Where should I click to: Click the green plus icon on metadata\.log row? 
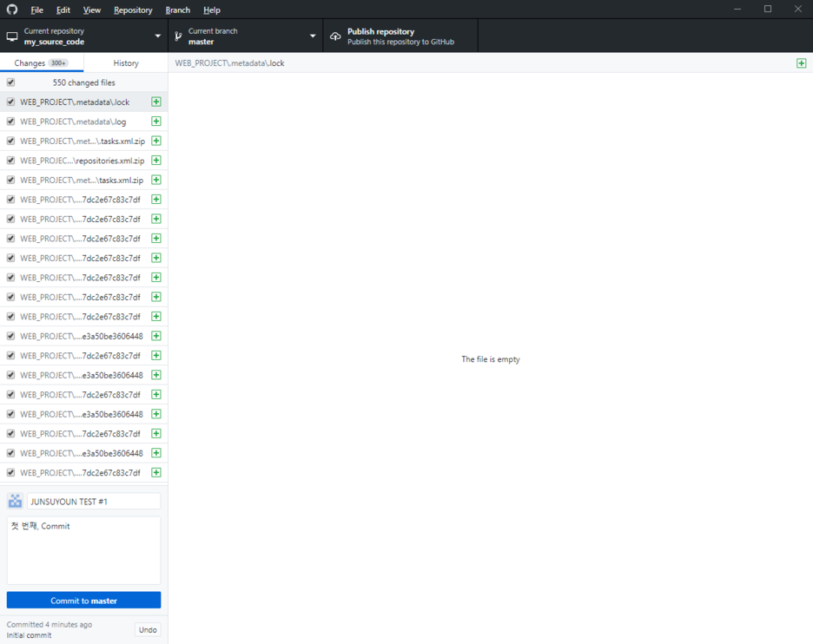pyautogui.click(x=155, y=121)
